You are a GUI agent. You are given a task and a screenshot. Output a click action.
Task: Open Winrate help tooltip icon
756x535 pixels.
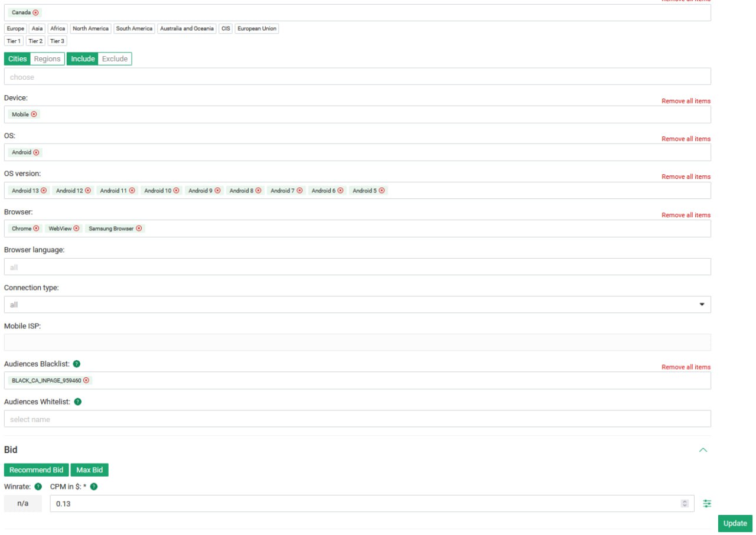[38, 487]
